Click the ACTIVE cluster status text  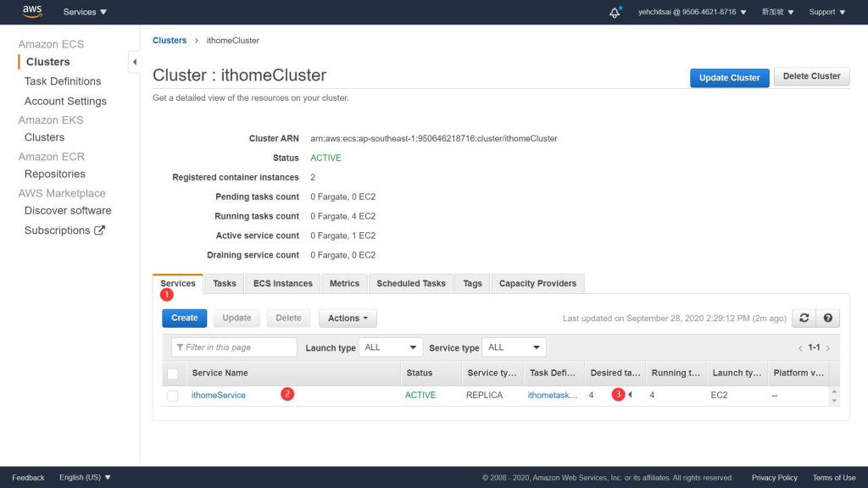325,158
